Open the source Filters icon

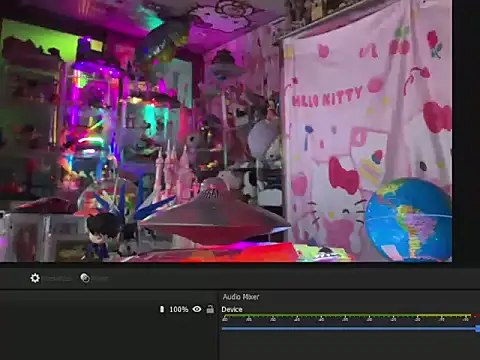[85, 278]
